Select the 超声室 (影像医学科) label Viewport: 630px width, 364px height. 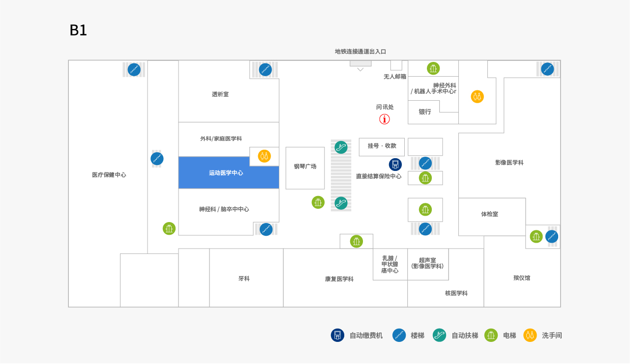(x=428, y=263)
